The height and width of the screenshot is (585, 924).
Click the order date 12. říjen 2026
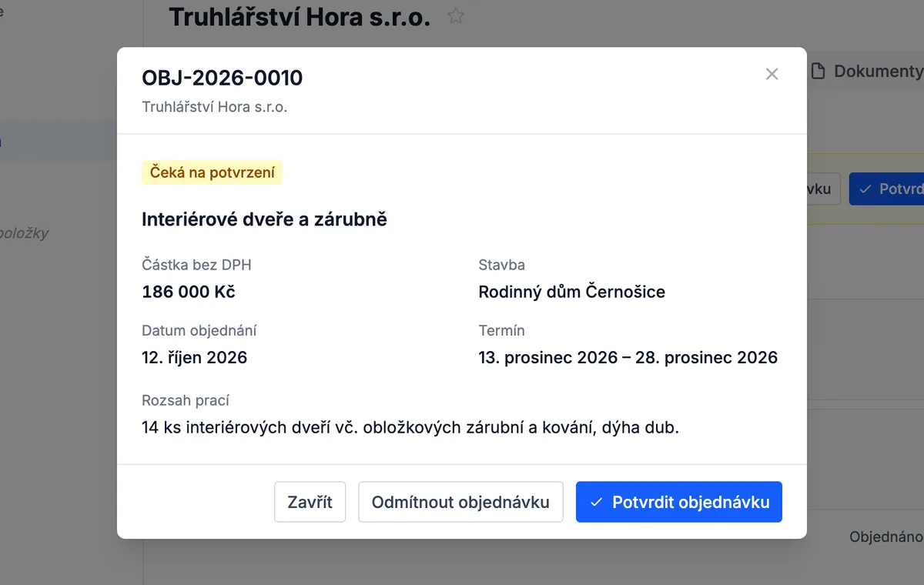coord(195,357)
